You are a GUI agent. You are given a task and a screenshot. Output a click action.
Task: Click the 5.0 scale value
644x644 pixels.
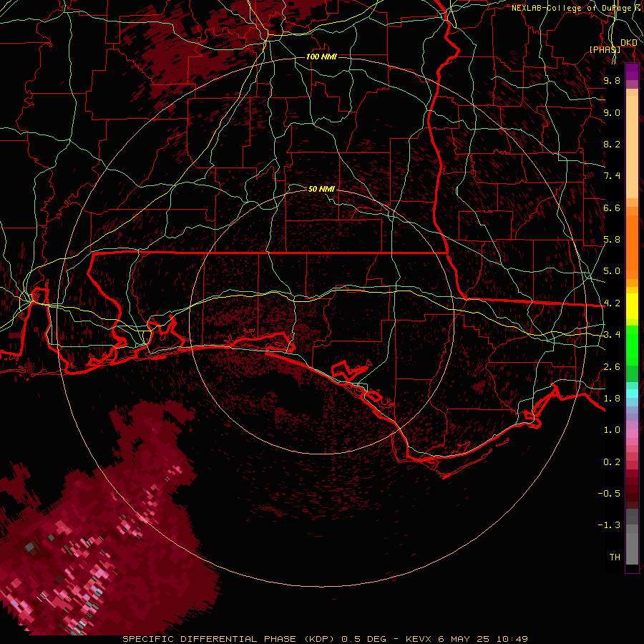click(612, 271)
